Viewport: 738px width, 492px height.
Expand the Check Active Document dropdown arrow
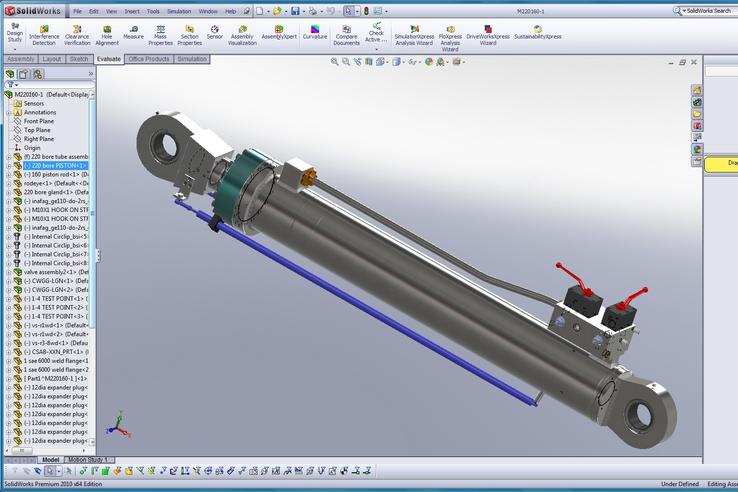376,50
